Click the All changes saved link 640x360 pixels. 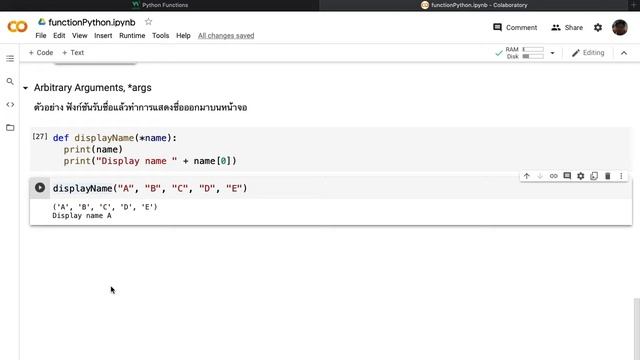(x=226, y=36)
